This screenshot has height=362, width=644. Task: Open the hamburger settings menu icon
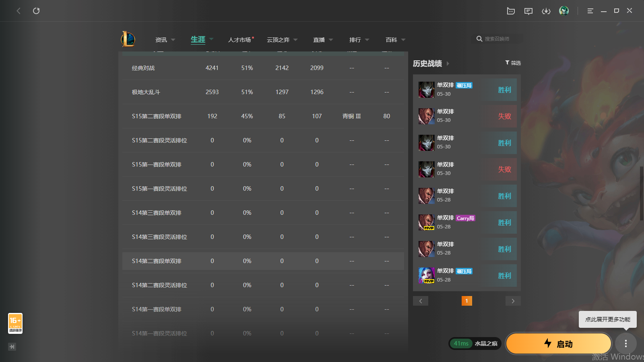coord(590,11)
